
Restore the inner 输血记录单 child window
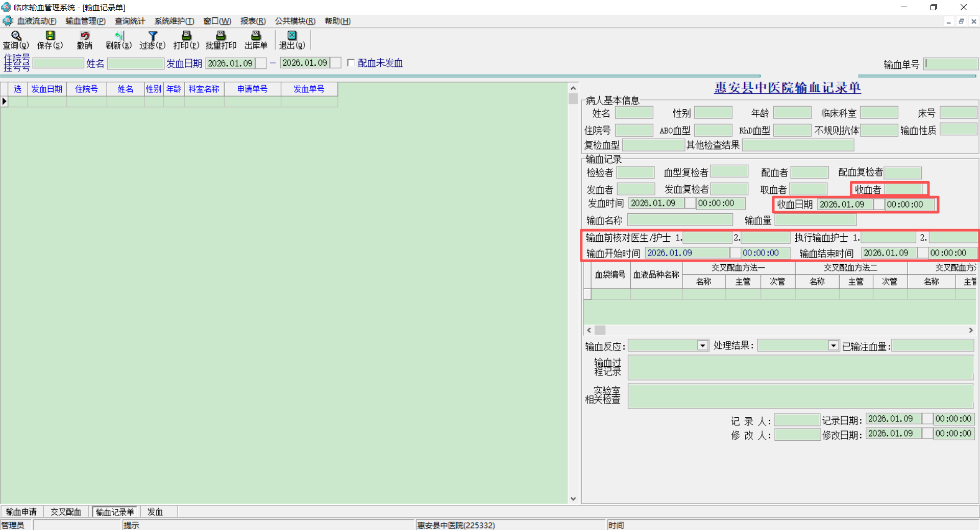(x=961, y=21)
